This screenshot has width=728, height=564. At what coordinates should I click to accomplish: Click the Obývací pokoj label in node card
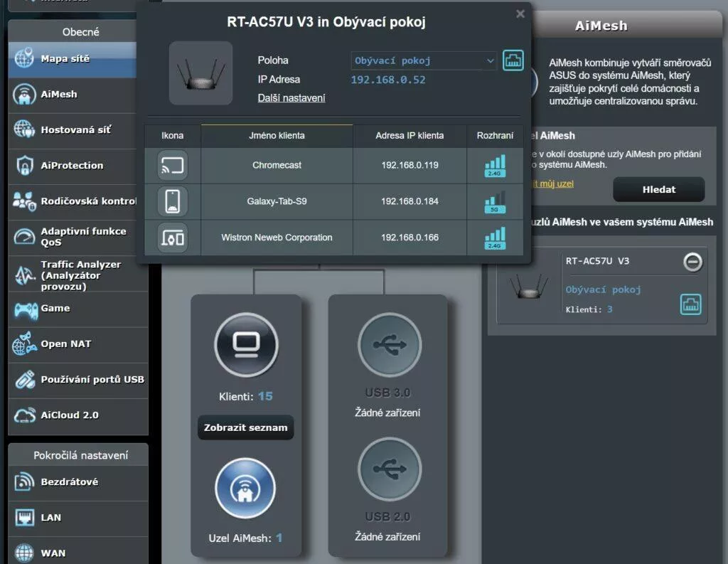click(603, 289)
